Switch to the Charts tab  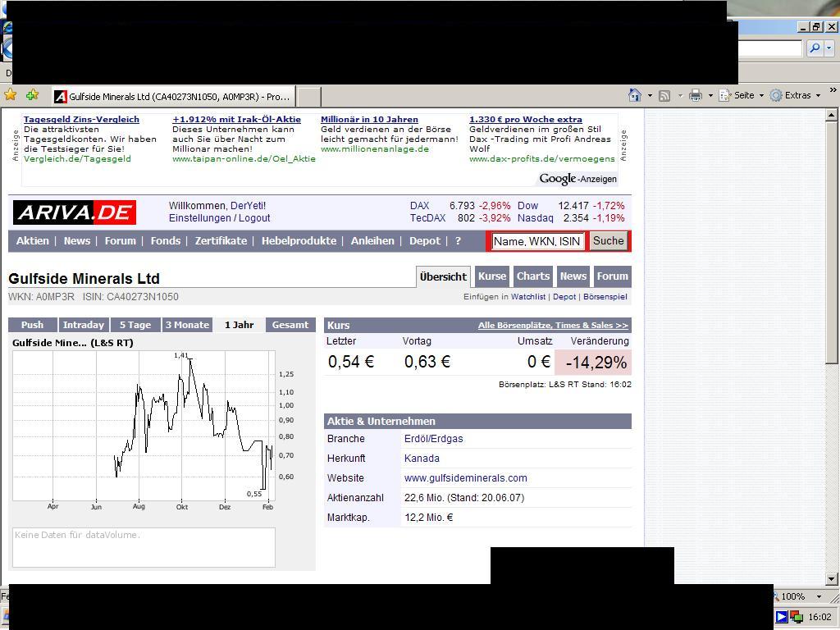pos(532,276)
